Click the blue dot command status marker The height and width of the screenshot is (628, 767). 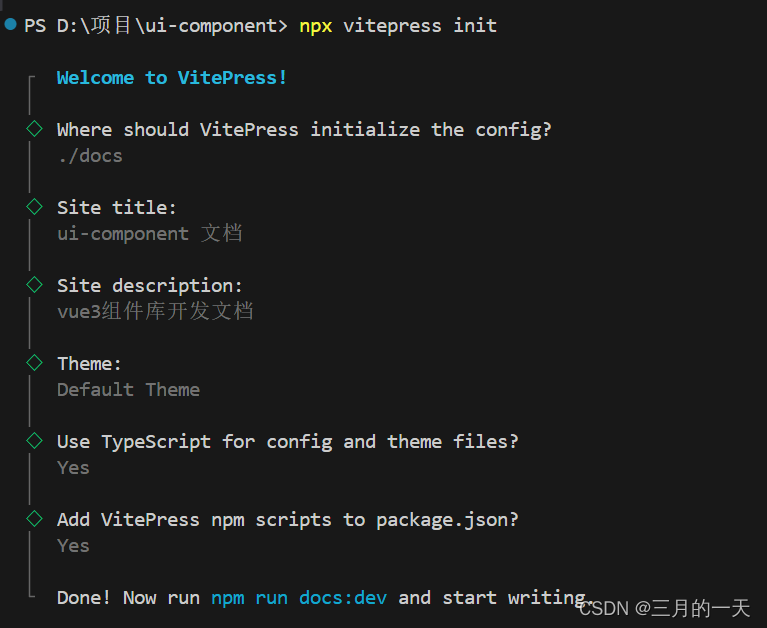(x=10, y=24)
